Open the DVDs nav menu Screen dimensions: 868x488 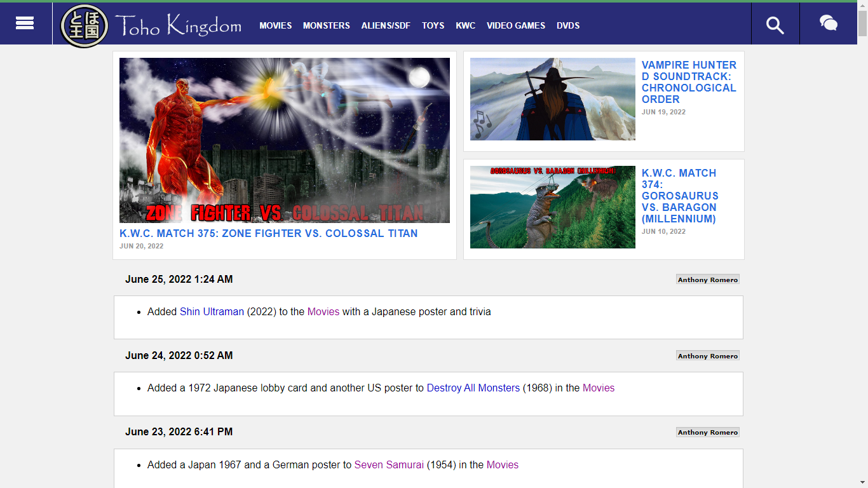[568, 25]
